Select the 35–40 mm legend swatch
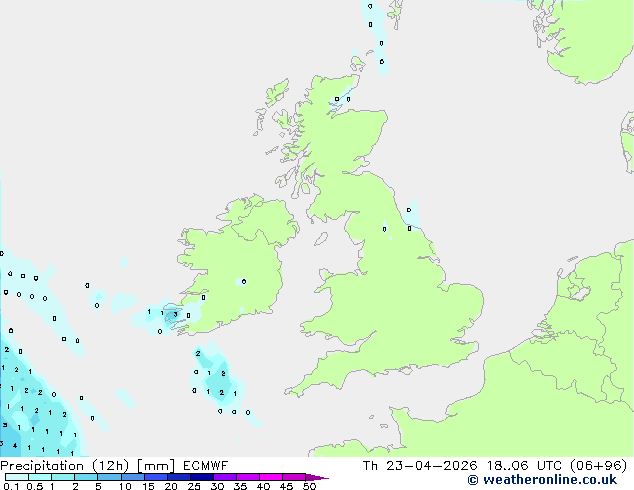The height and width of the screenshot is (490, 634). tap(248, 477)
